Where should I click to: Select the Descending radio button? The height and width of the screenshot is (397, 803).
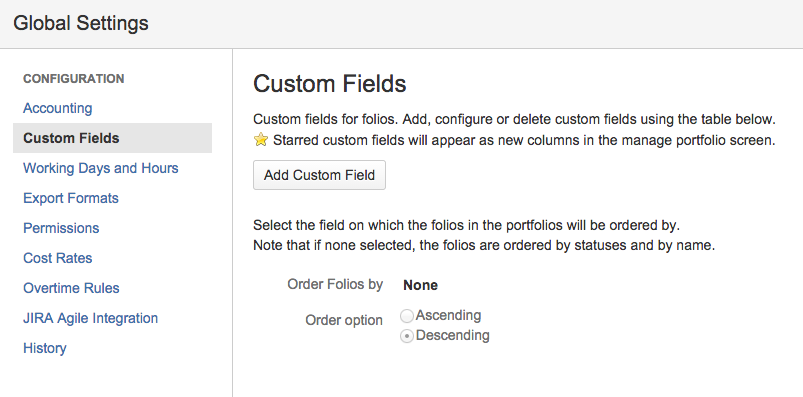coord(407,337)
